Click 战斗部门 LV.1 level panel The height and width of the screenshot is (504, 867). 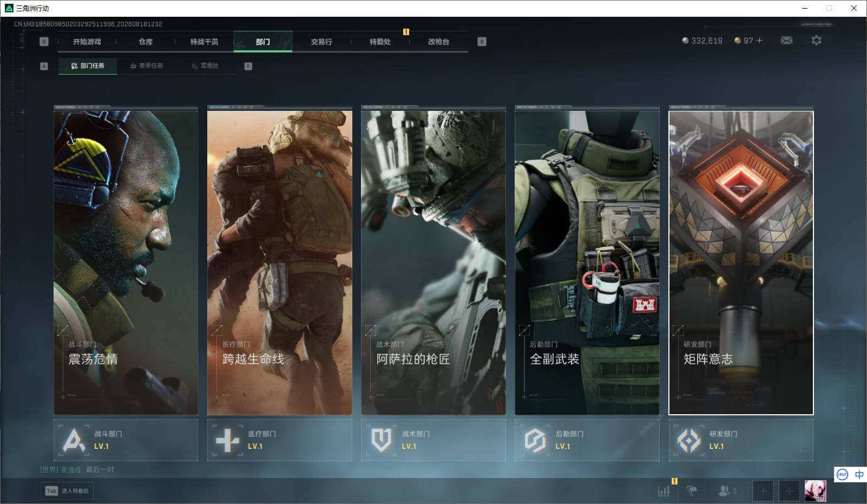pyautogui.click(x=126, y=440)
